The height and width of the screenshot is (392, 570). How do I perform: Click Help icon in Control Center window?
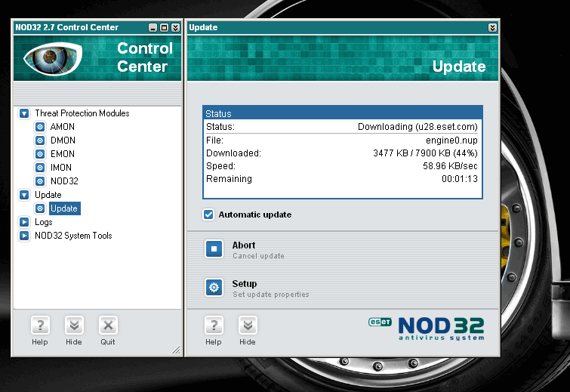coord(40,325)
